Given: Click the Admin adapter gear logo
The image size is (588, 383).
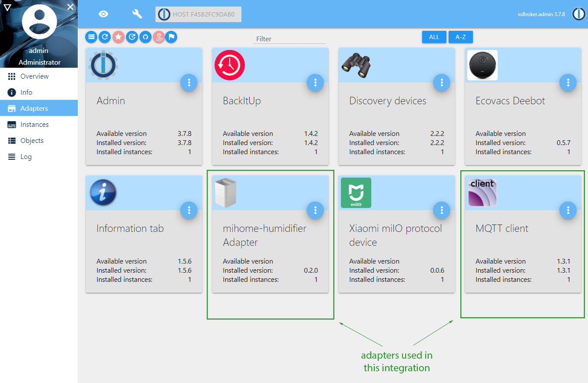Looking at the screenshot, I should (x=103, y=65).
